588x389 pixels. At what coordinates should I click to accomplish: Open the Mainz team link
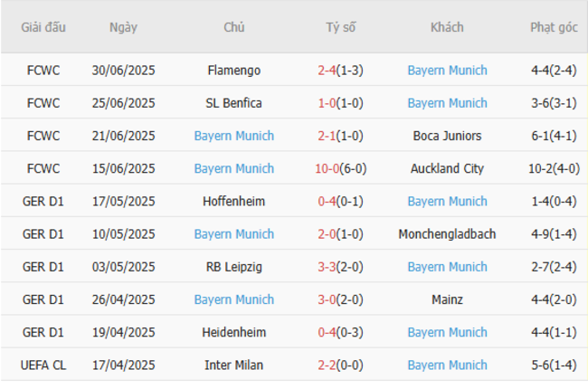(447, 299)
